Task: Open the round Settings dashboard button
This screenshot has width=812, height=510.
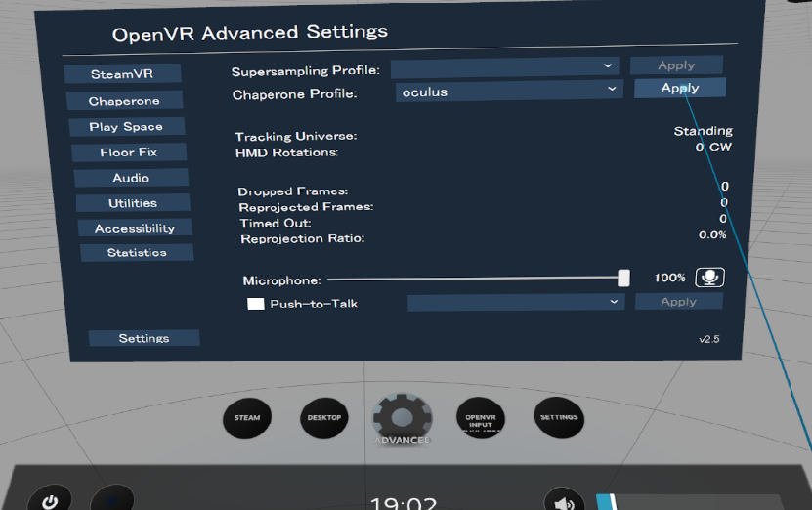Action: (x=559, y=417)
